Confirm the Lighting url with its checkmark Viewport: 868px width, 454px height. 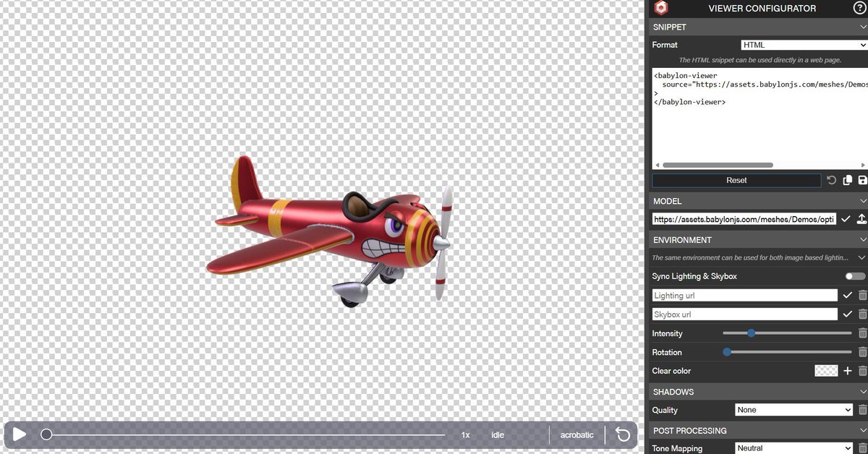(847, 296)
